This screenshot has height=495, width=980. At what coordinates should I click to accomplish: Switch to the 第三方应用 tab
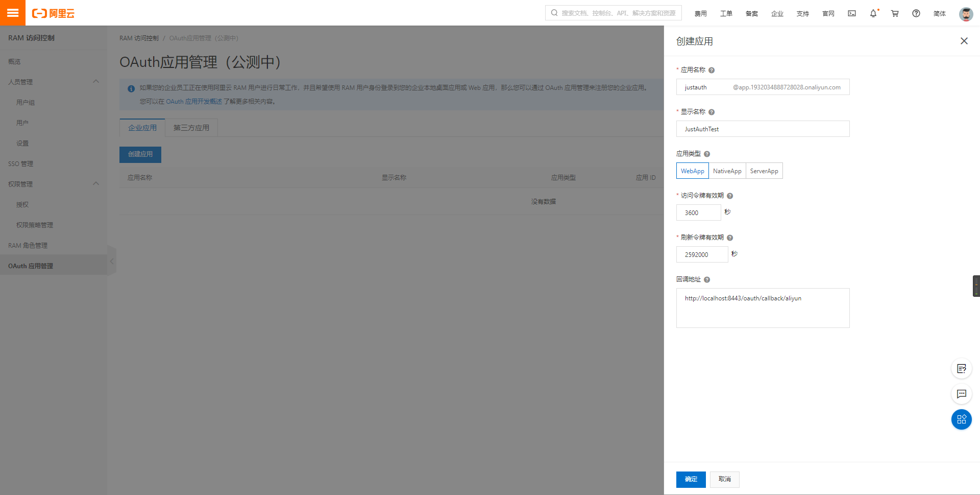191,128
